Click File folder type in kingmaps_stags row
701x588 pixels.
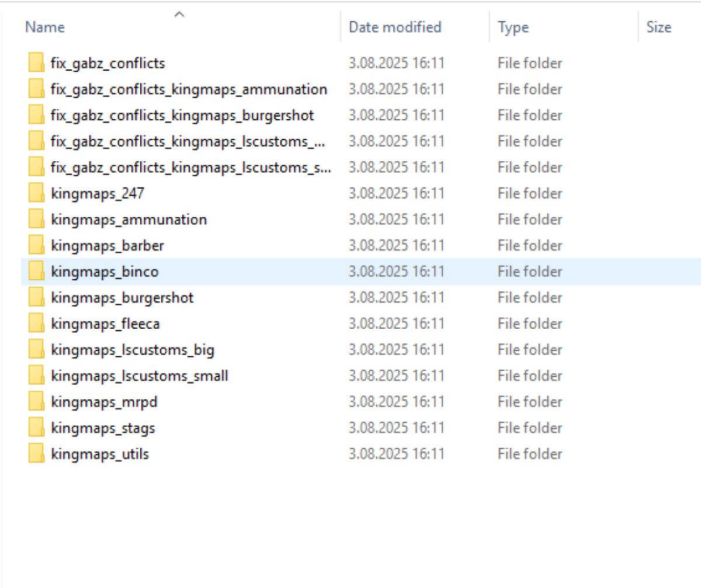(530, 428)
